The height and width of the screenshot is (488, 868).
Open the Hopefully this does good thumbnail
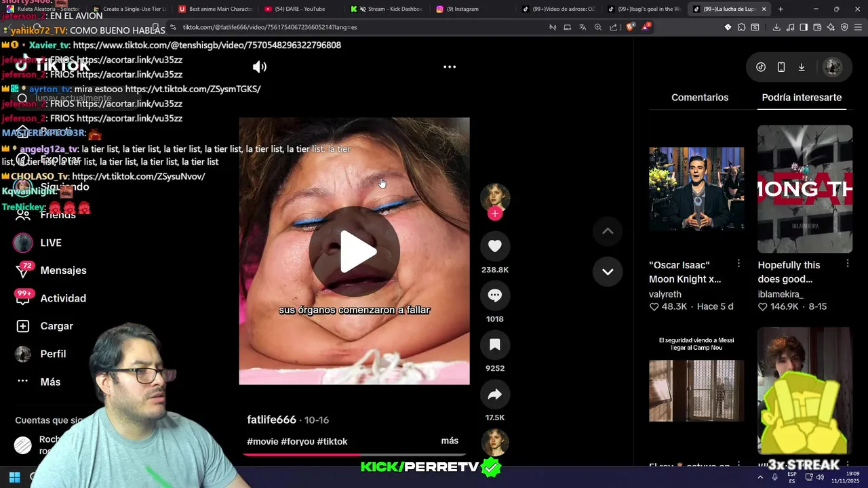click(805, 189)
